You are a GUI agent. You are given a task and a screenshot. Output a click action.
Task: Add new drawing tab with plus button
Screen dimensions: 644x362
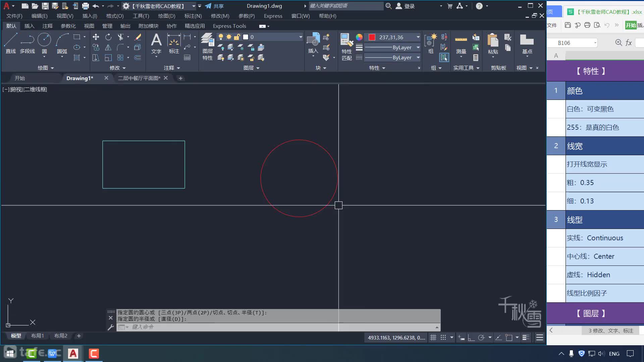[x=180, y=78]
